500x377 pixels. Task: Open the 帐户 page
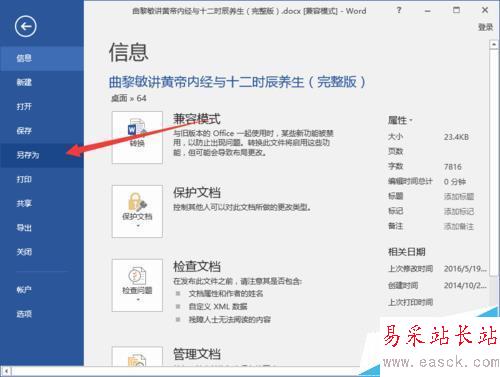(x=42, y=290)
